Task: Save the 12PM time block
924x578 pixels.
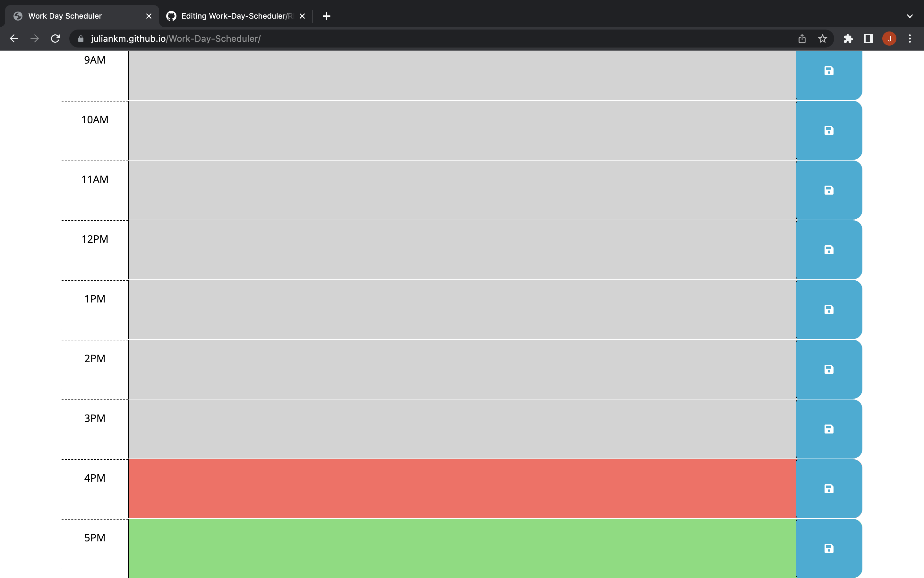Action: pyautogui.click(x=828, y=250)
